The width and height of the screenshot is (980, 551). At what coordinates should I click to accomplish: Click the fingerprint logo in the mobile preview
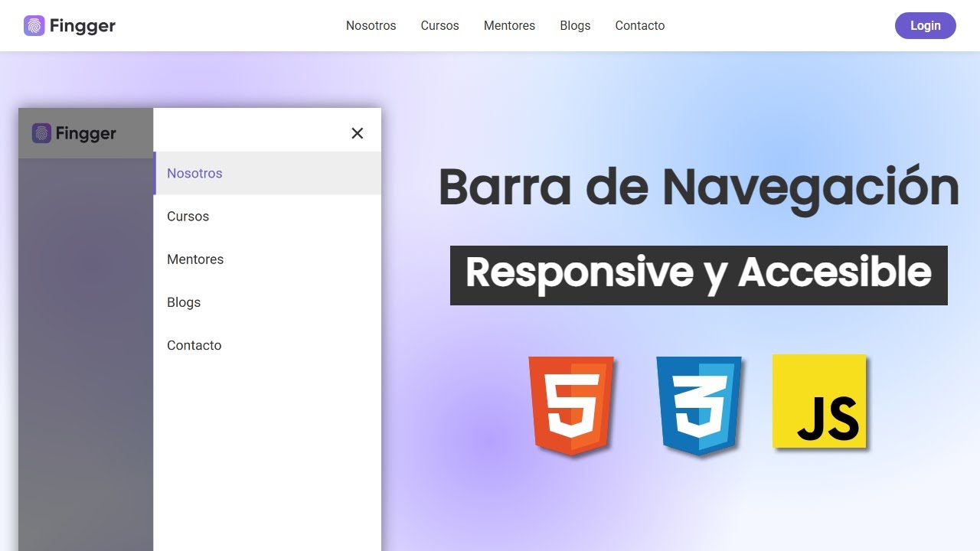41,133
